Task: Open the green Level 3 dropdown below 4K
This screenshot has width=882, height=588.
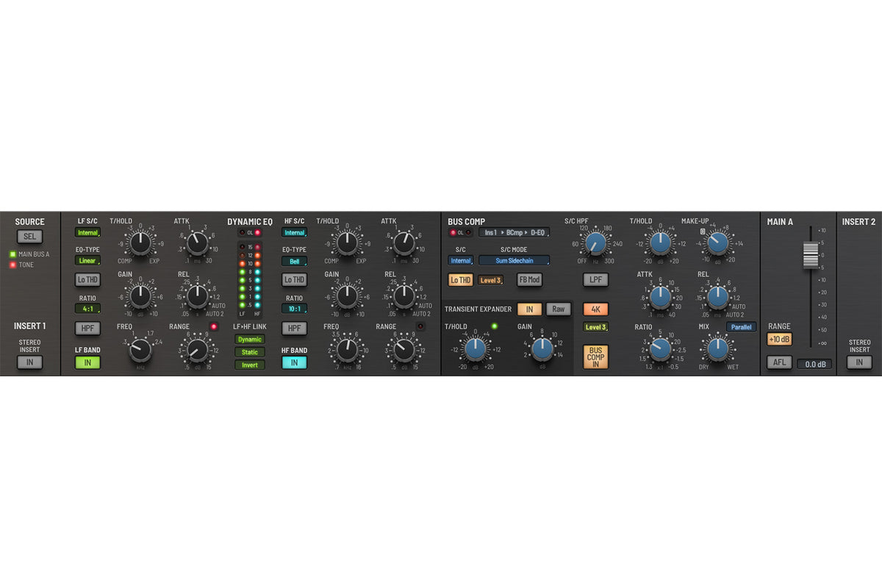Action: [596, 327]
